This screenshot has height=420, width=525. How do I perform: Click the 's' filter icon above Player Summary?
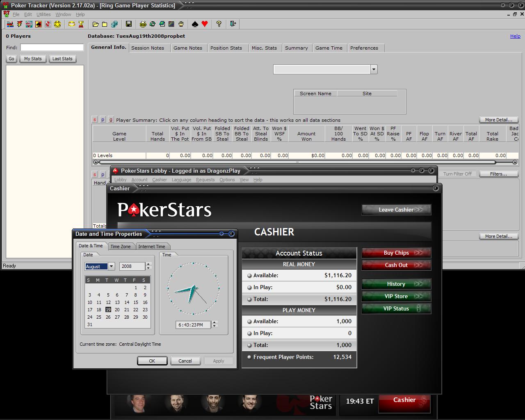tap(95, 120)
